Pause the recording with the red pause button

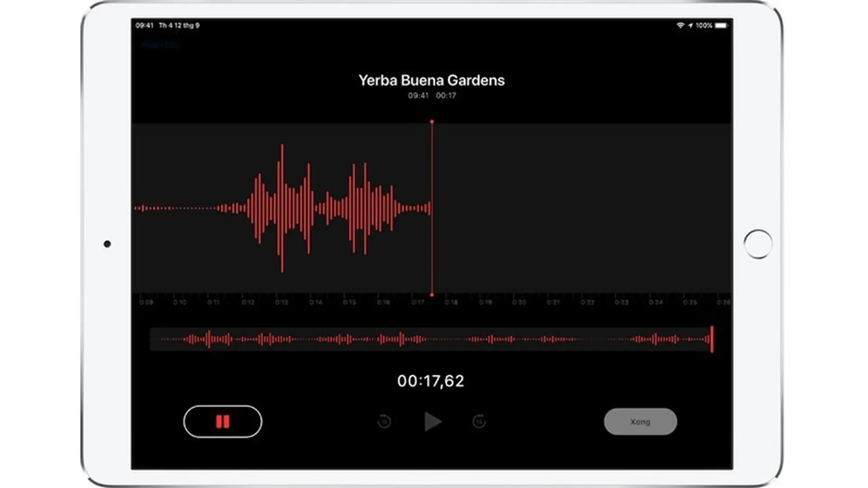222,422
